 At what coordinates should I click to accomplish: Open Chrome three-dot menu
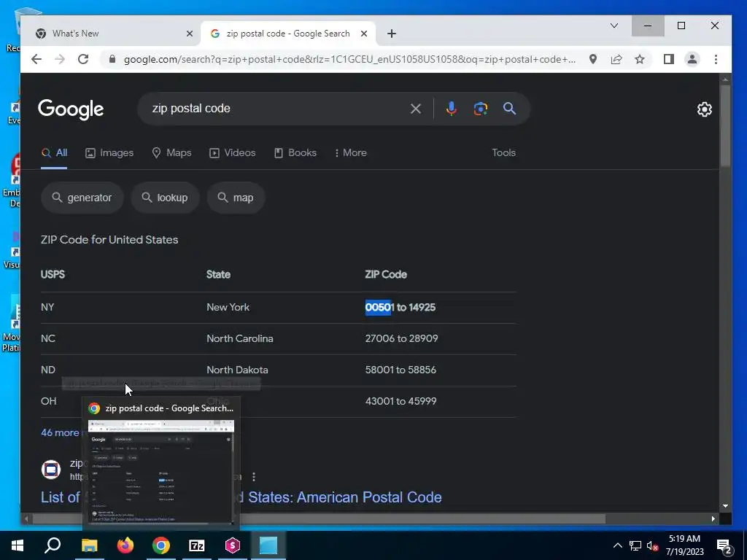716,59
